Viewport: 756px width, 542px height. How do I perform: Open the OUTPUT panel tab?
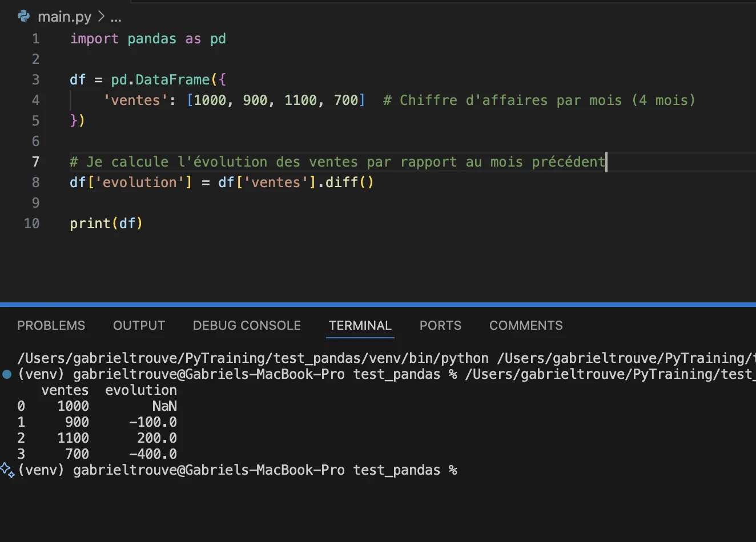pos(139,325)
